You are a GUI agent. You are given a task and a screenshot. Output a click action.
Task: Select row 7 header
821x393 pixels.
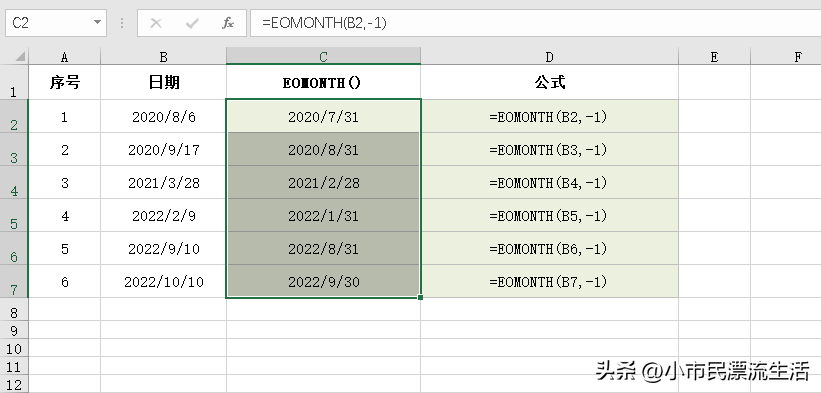click(14, 281)
